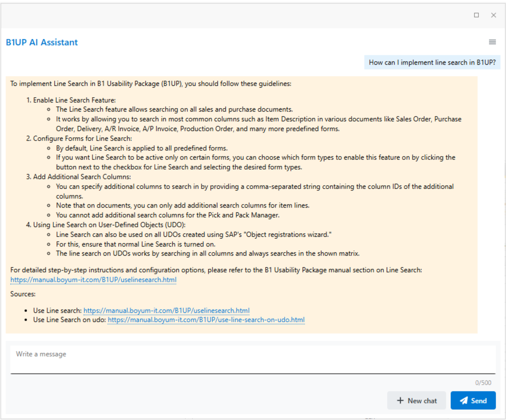Open the Use Line Search on udo link

tap(206, 320)
